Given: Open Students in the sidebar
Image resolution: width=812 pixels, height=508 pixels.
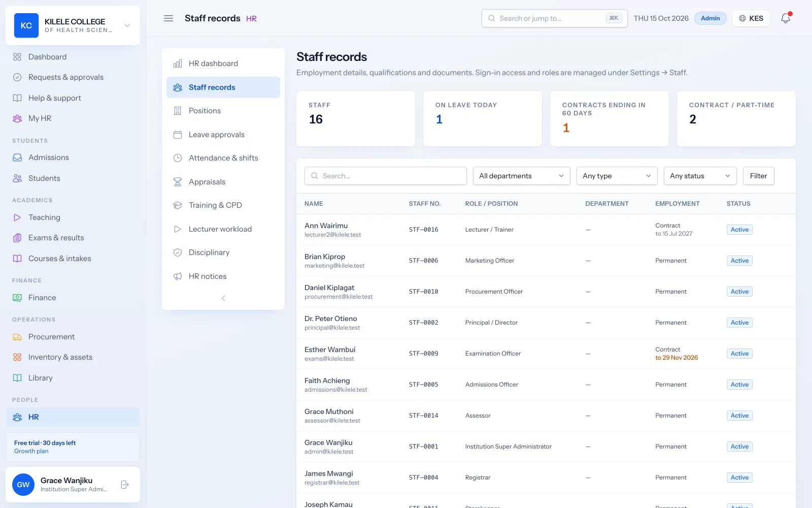Looking at the screenshot, I should coord(73,178).
